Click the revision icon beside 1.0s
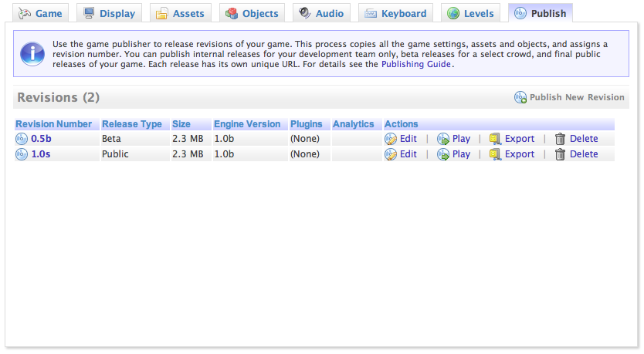Image resolution: width=644 pixels, height=354 pixels. [21, 154]
